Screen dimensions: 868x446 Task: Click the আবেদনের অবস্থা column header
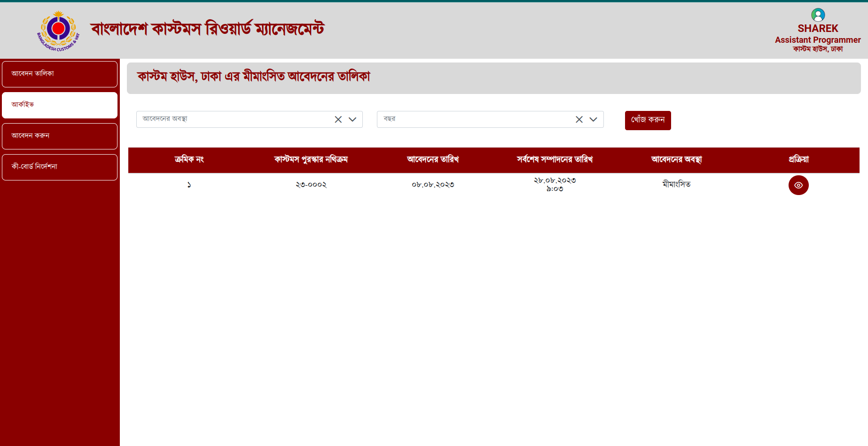(676, 160)
